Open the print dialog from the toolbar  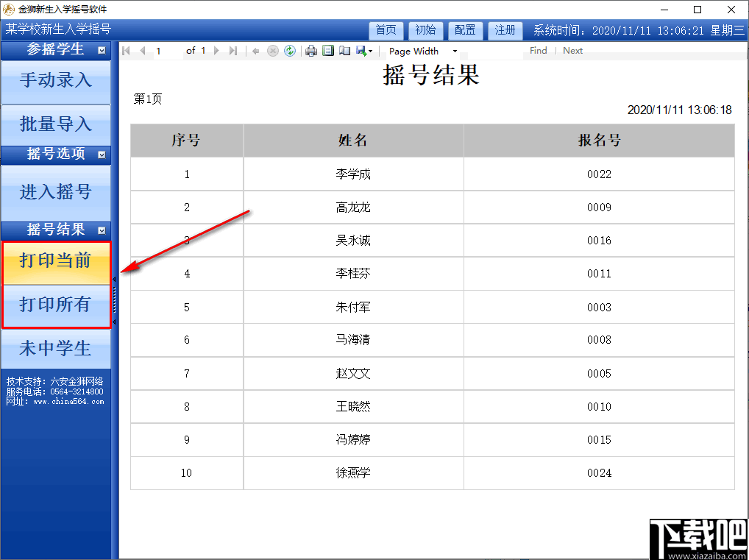(312, 51)
